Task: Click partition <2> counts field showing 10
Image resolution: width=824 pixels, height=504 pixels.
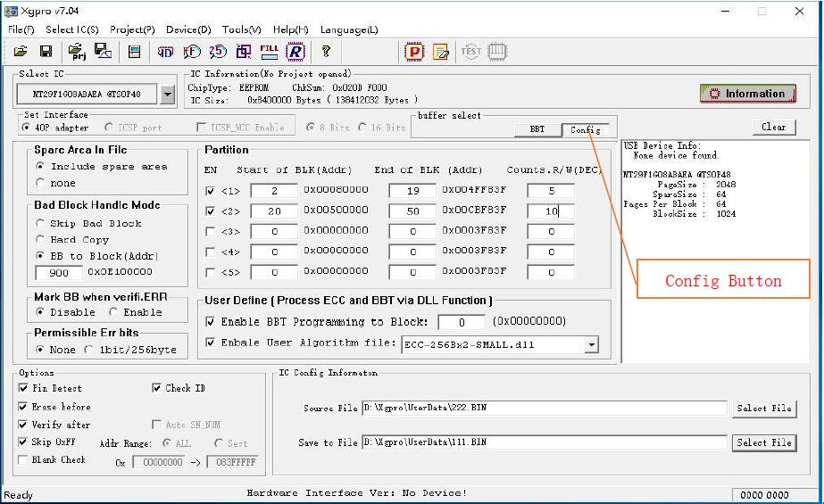Action: [551, 211]
